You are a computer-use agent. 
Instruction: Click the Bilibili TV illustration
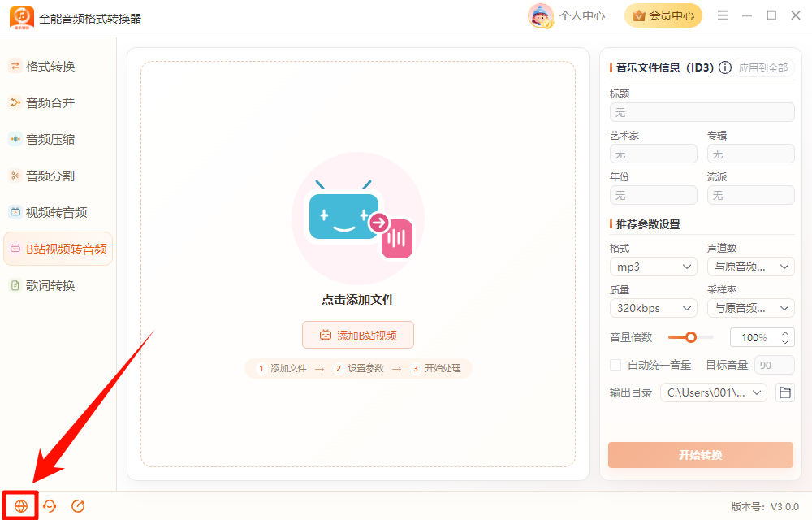coord(358,218)
